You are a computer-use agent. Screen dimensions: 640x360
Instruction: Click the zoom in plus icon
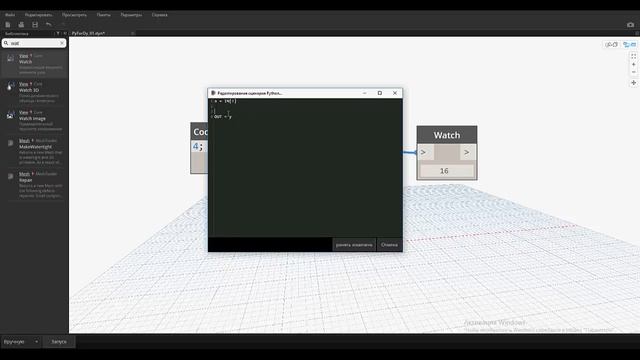coord(633,64)
